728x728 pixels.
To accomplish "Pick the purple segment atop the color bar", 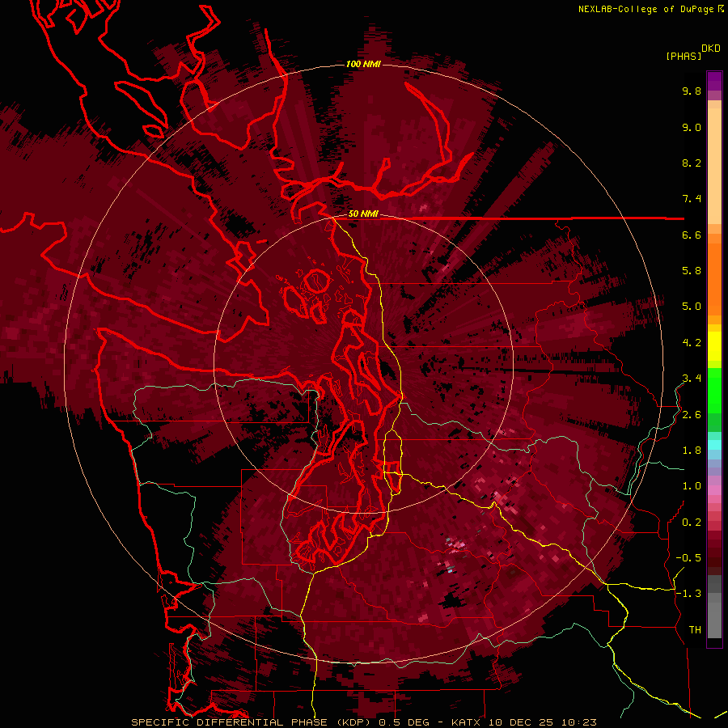I will point(714,81).
